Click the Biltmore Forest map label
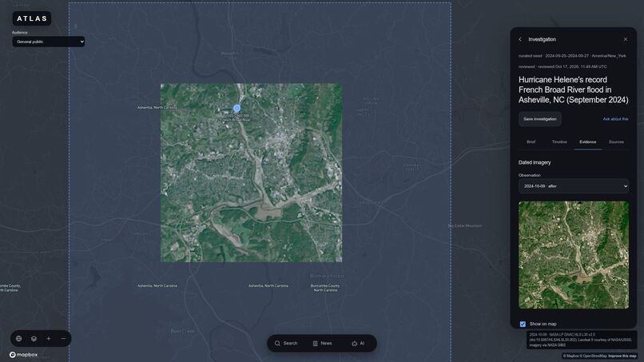 pos(327,276)
